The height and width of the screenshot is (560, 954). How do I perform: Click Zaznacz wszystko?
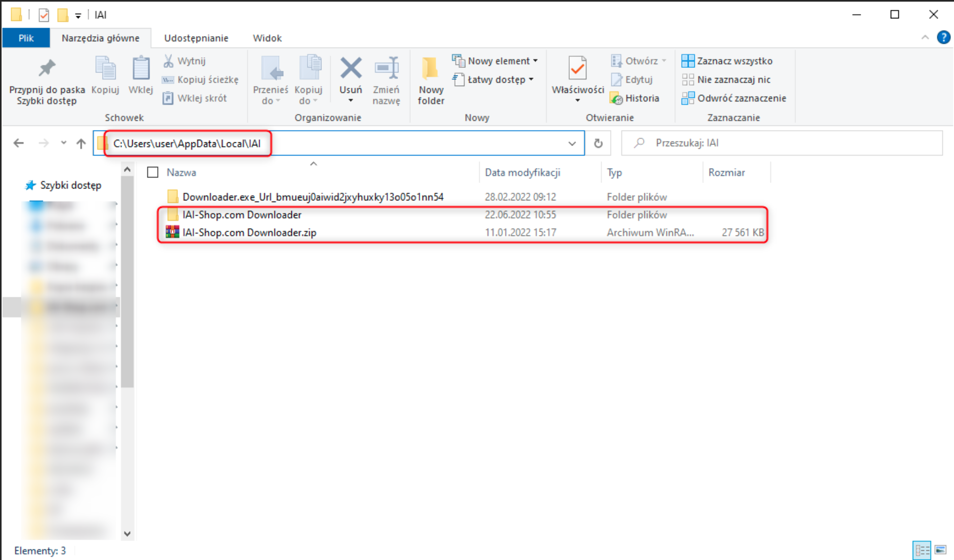pos(727,61)
